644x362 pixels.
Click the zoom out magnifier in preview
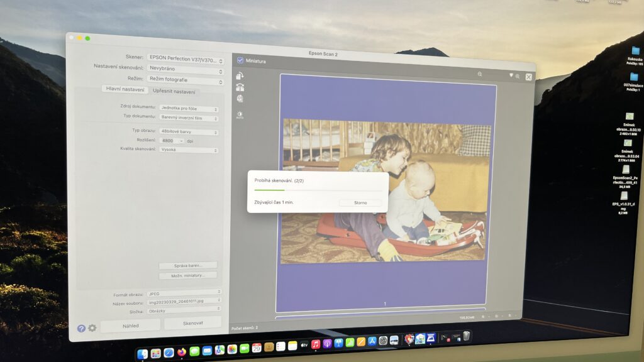pos(480,74)
